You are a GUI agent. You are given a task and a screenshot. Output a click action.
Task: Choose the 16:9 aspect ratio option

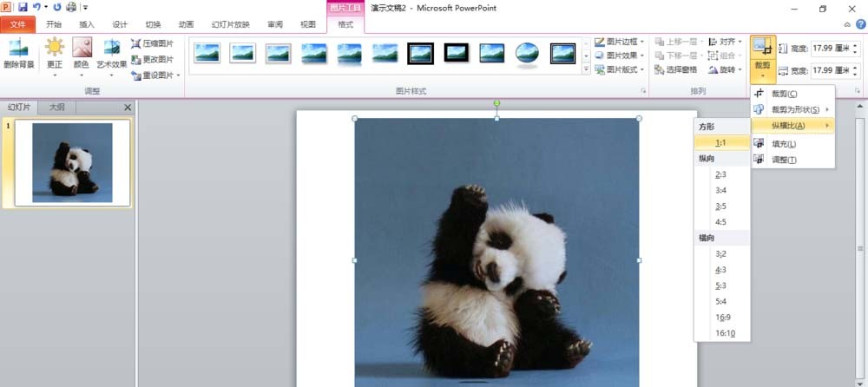point(722,318)
